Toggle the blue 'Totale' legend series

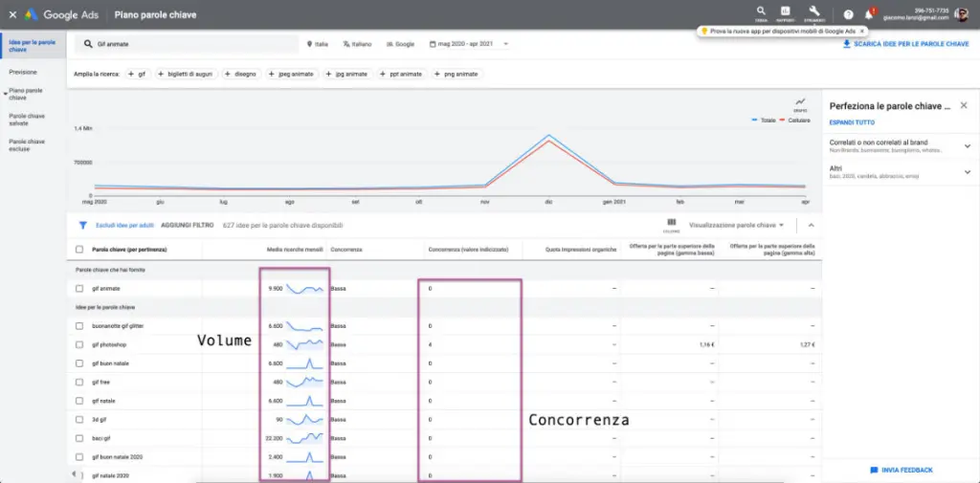coord(764,120)
